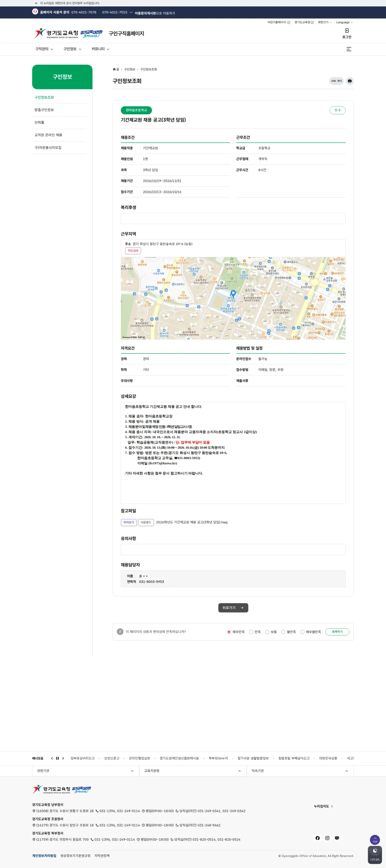Expand the 구직관리 navigation menu
The width and height of the screenshot is (386, 868).
pos(44,49)
